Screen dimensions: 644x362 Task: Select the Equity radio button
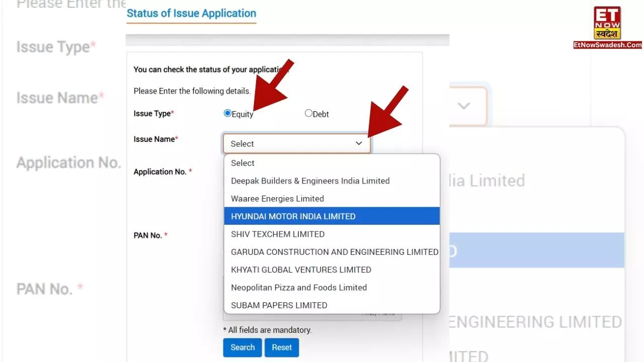pos(227,113)
